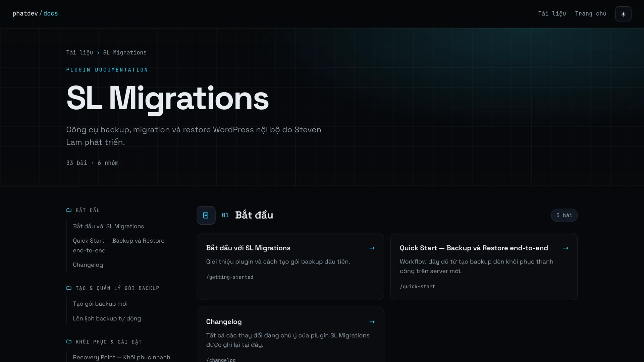Click the Giới thiệu plugin card description

point(278,262)
